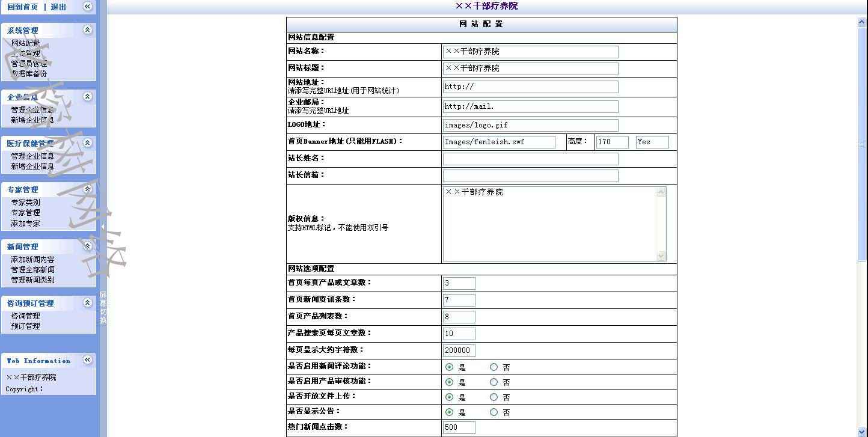Toggle the 屏幕切换 sidebar splitter

103,307
